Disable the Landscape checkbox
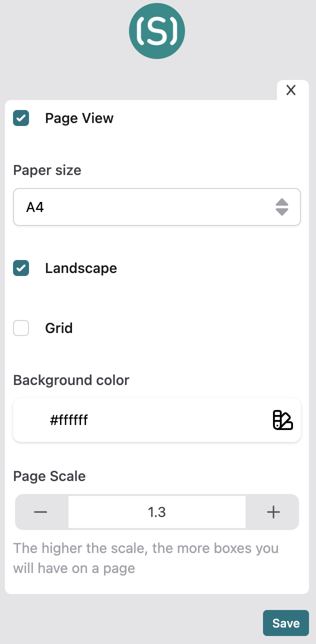The width and height of the screenshot is (316, 644). click(21, 268)
